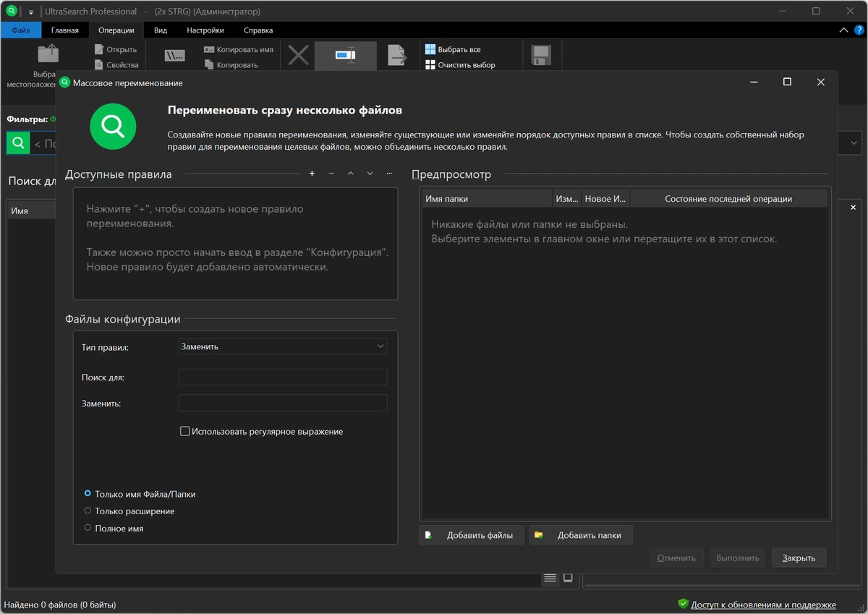Move rule down in Доступные правила

tap(370, 174)
